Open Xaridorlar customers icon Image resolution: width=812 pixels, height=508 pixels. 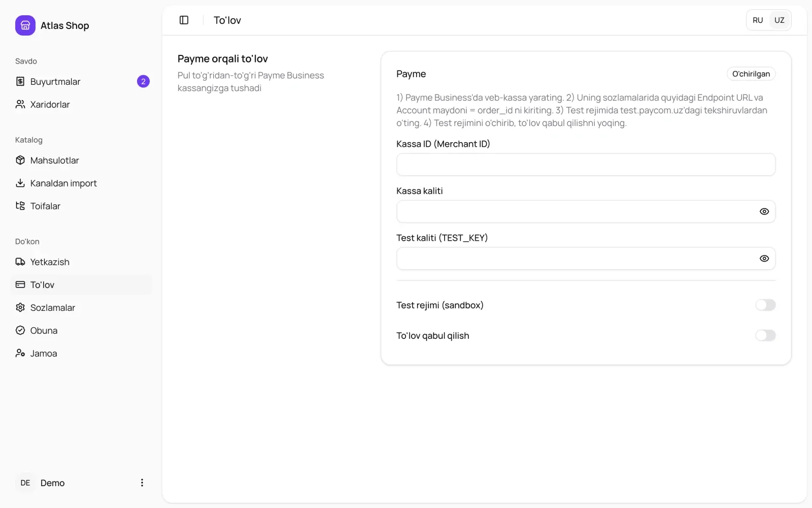click(20, 104)
